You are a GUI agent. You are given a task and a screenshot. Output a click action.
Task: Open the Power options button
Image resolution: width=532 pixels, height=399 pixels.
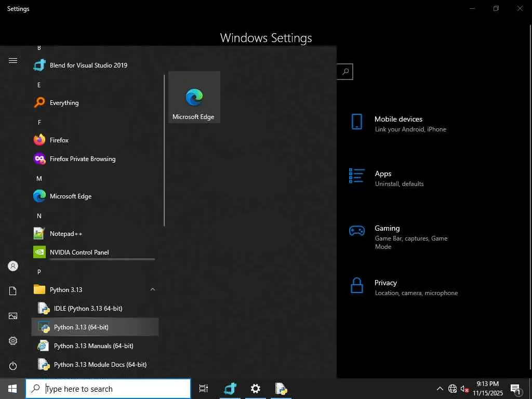tap(13, 366)
